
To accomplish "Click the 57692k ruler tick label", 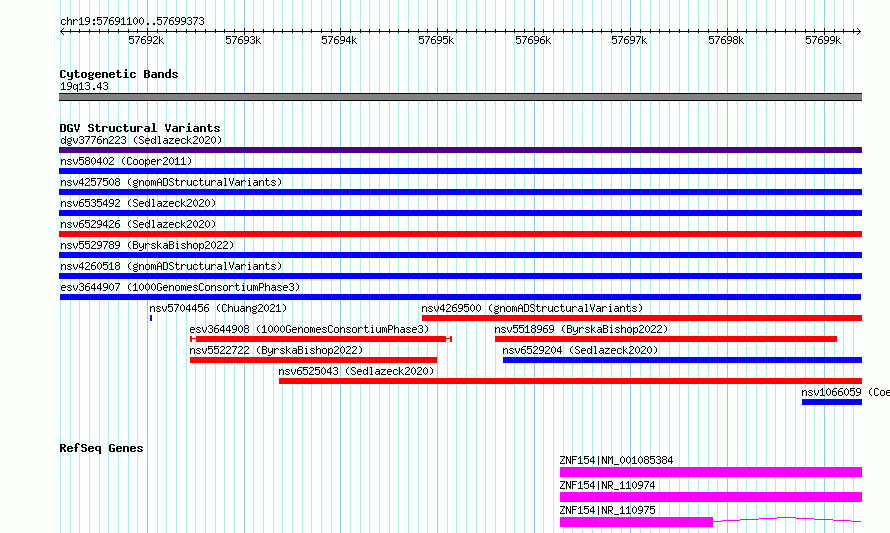I will click(x=146, y=40).
